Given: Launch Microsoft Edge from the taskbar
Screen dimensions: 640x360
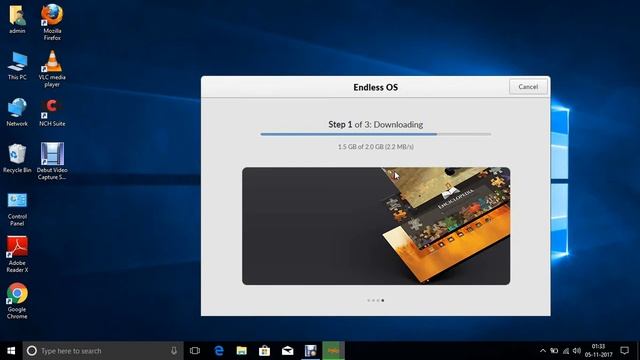Looking at the screenshot, I should pyautogui.click(x=219, y=351).
